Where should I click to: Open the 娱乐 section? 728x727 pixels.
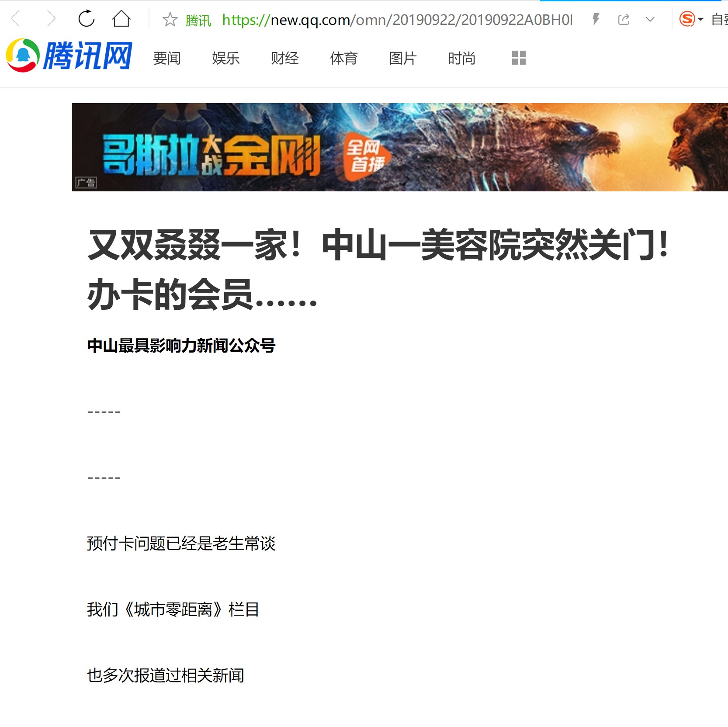[x=226, y=58]
